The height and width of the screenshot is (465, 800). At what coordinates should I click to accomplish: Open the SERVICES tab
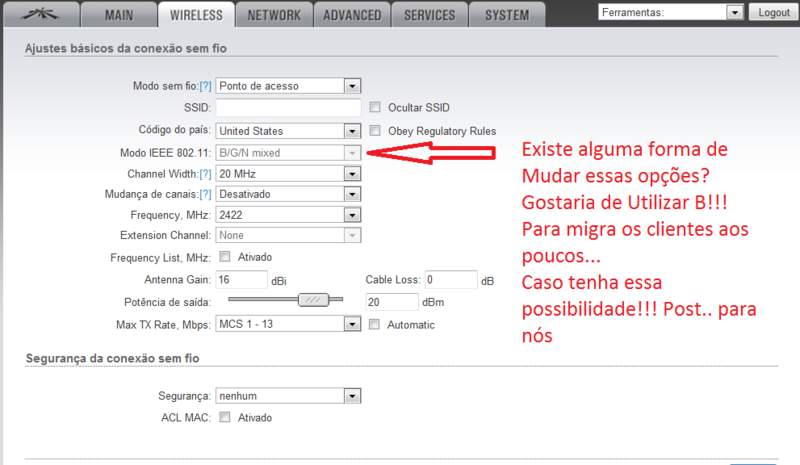coord(430,15)
